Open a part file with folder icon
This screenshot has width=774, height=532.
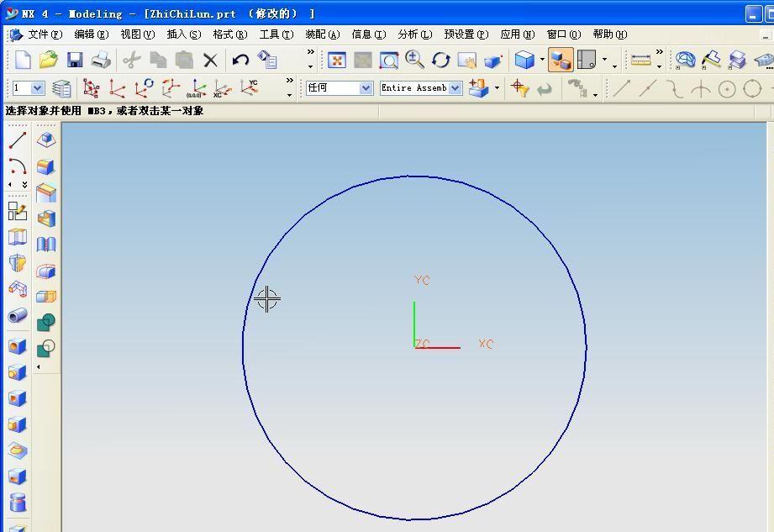coord(48,60)
